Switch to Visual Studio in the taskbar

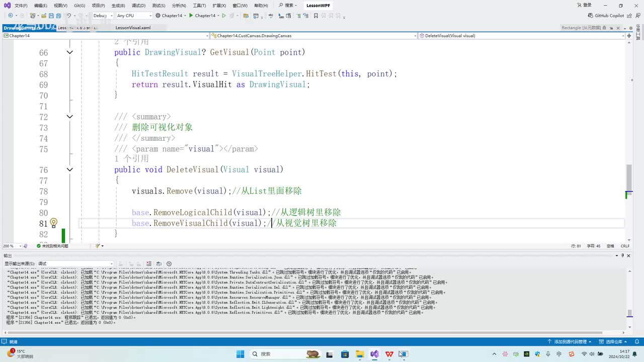point(374,354)
